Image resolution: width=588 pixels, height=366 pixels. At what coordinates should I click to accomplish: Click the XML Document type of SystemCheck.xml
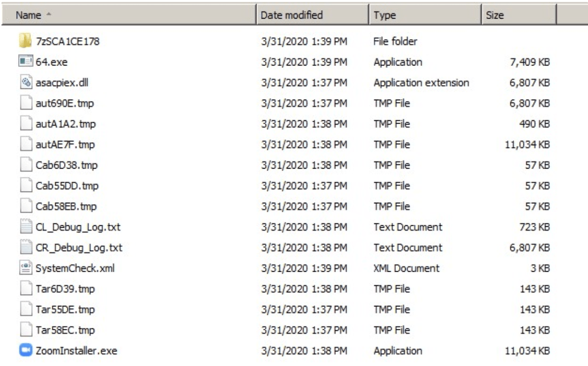click(x=406, y=268)
